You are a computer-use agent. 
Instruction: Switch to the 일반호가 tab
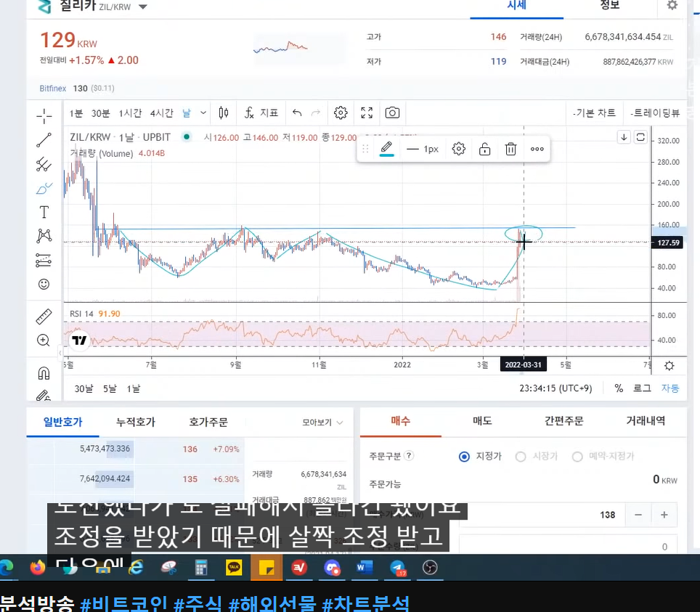click(63, 422)
